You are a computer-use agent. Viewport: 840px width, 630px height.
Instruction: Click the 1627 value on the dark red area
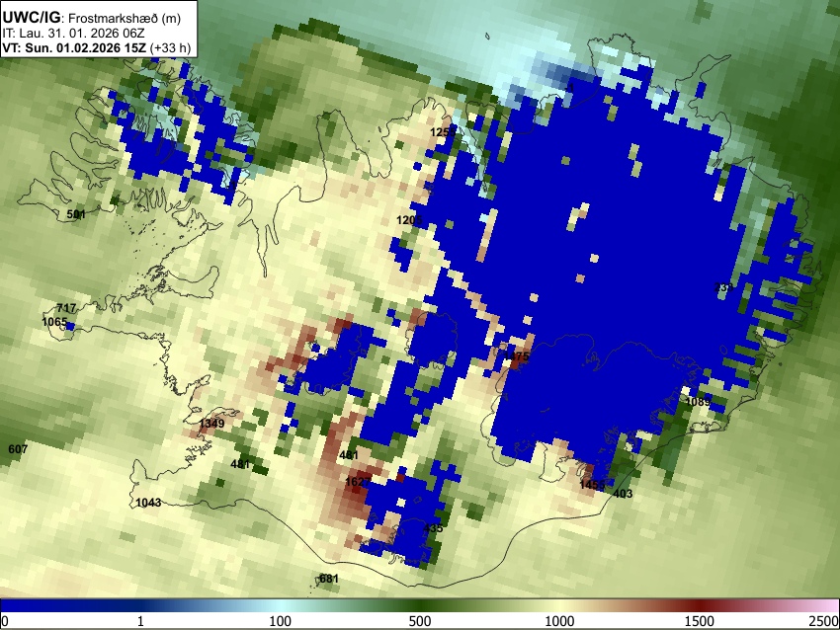tap(358, 482)
